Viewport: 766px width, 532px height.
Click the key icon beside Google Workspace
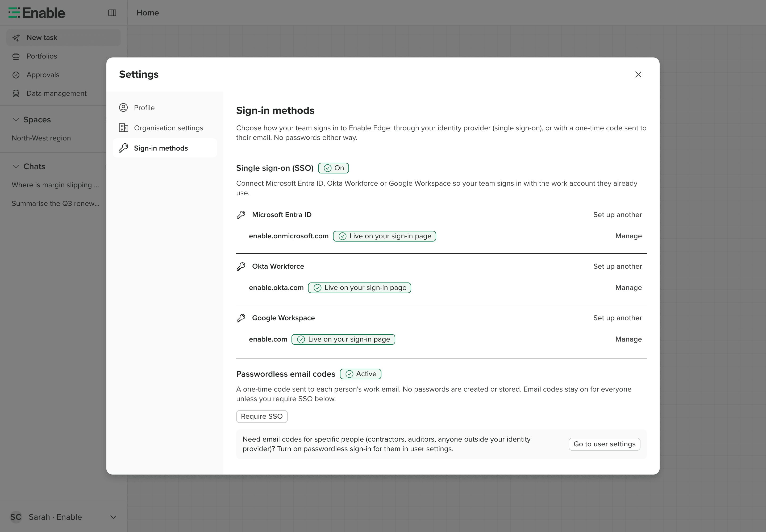pyautogui.click(x=241, y=318)
